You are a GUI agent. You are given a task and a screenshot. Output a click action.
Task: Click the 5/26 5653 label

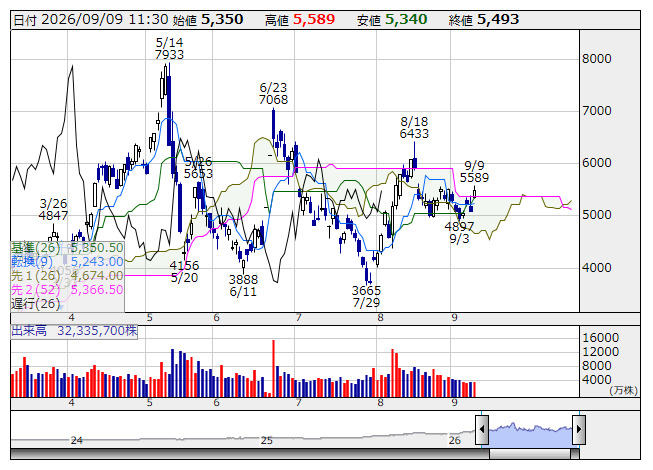[x=198, y=167]
